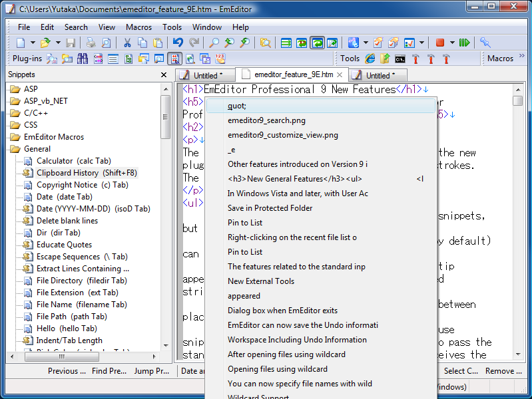
Task: Choose "quot;" in clipboard popup
Action: 321,106
